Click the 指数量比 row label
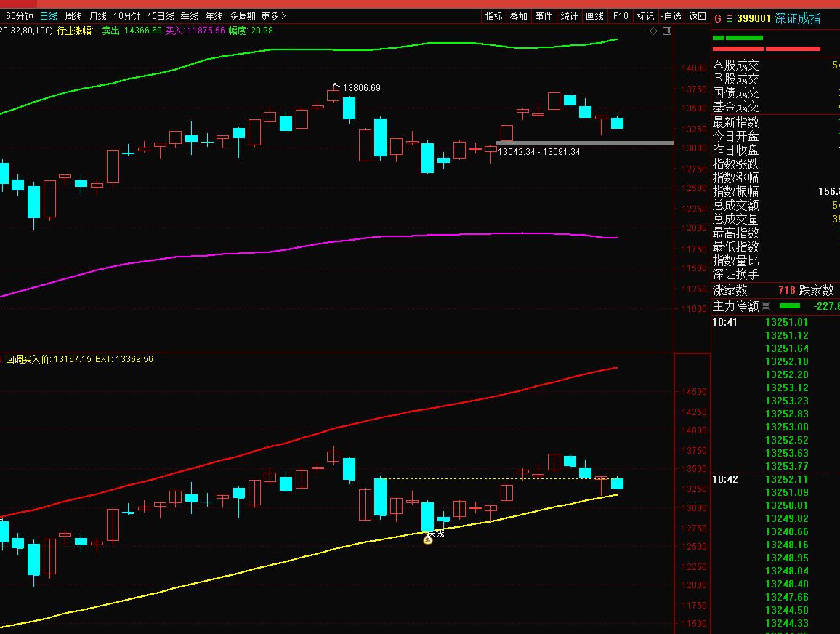 (x=735, y=261)
